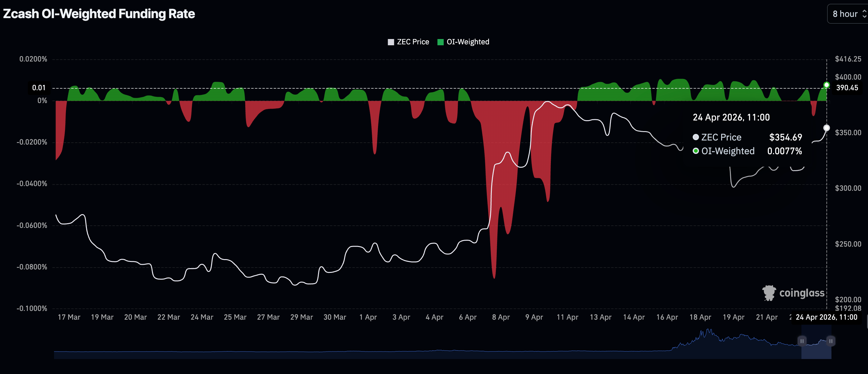This screenshot has height=374, width=868.
Task: Click the coinglass watermark text
Action: click(x=802, y=293)
